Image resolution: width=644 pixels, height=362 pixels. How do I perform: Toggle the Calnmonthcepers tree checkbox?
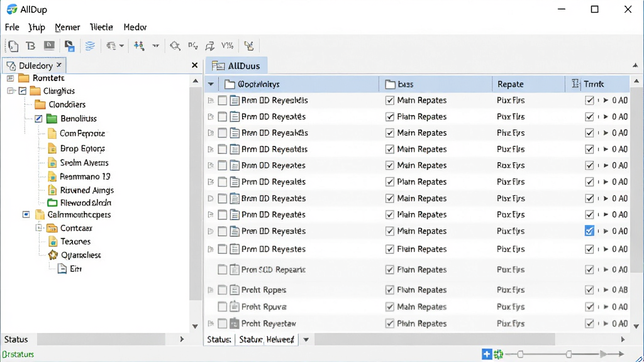(x=26, y=214)
